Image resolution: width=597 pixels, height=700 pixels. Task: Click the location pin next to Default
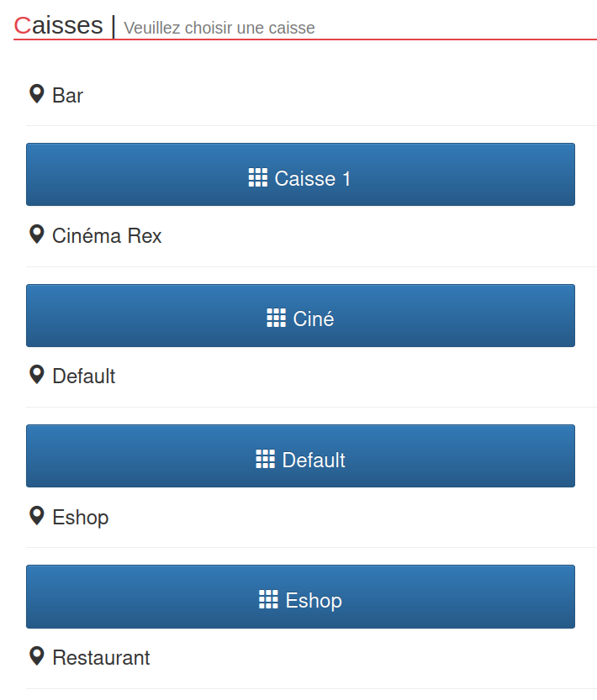(x=36, y=375)
